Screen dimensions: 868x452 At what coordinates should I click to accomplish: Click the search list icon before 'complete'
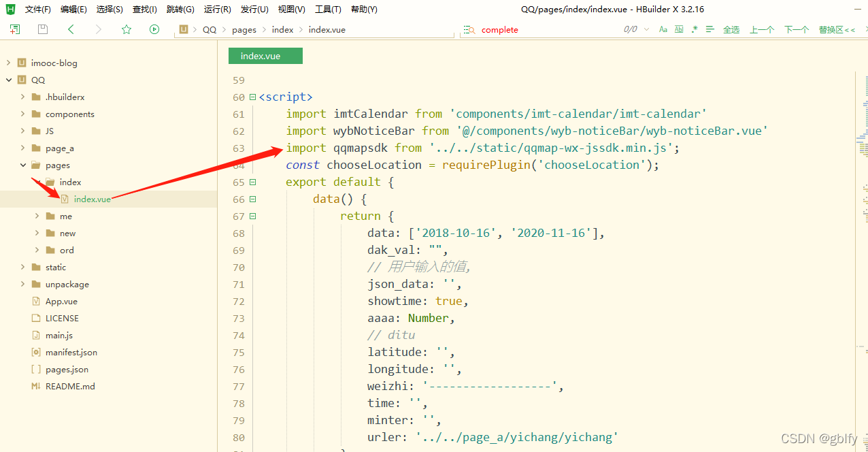(469, 29)
